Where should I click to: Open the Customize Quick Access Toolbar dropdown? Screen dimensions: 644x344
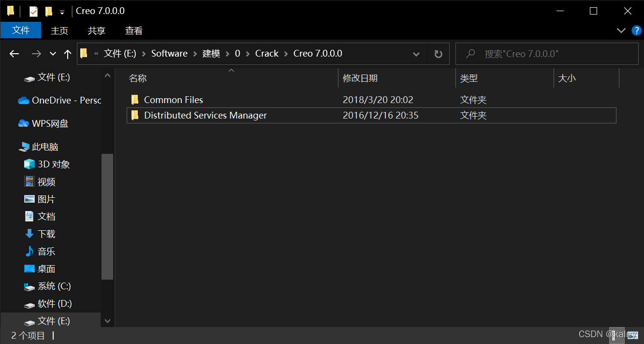click(62, 12)
